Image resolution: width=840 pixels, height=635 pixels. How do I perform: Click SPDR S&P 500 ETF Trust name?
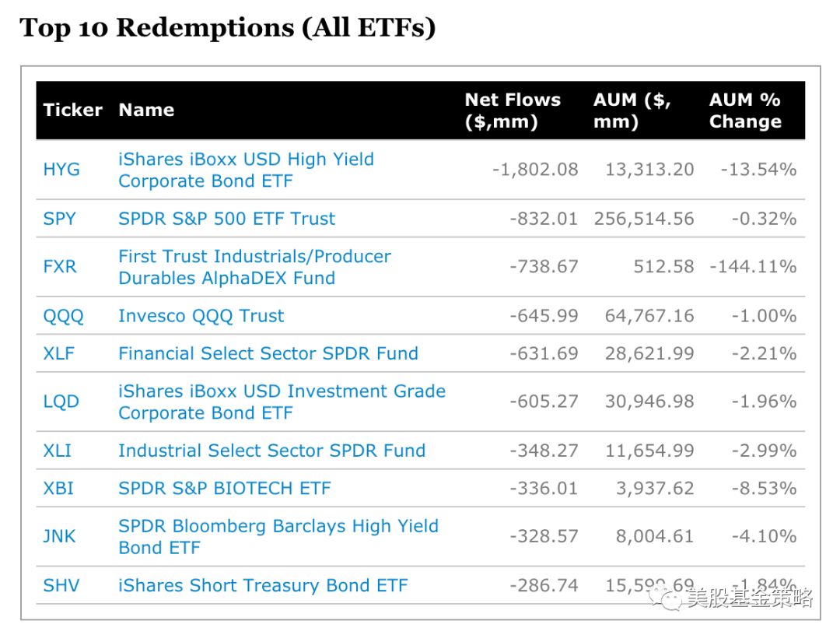[226, 219]
